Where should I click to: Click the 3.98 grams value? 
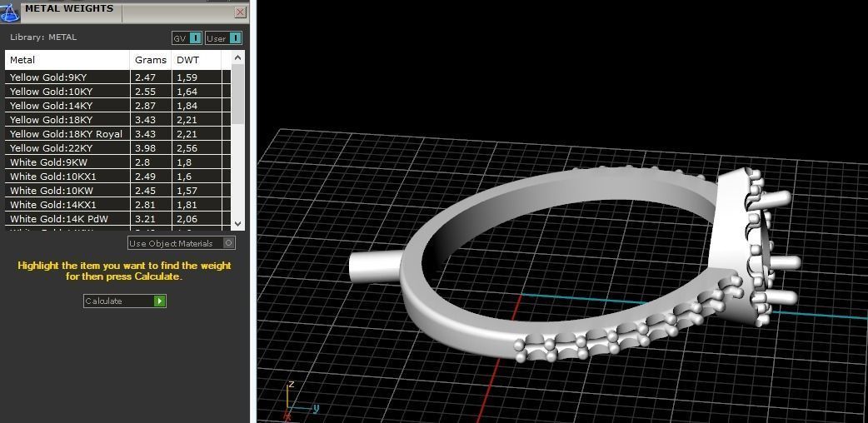[145, 148]
